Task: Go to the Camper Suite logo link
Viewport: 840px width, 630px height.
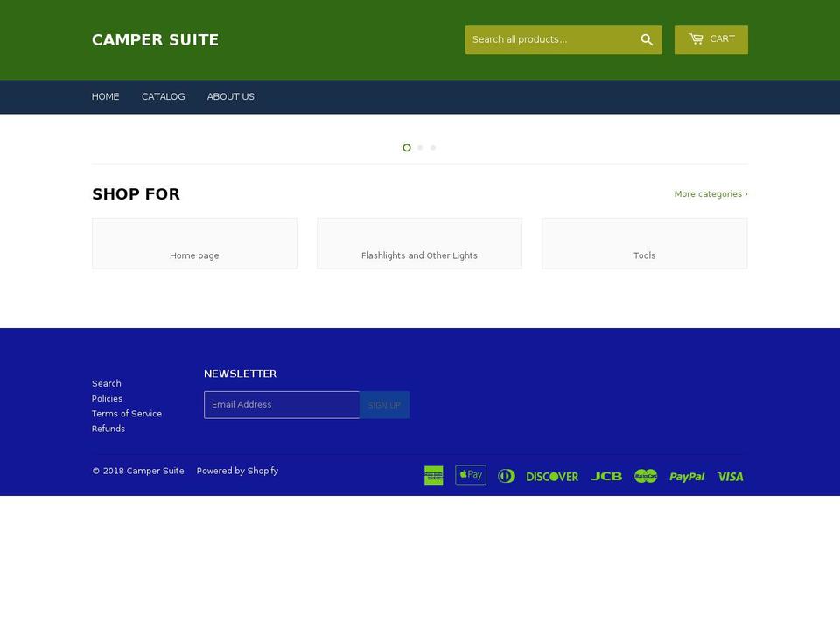Action: click(155, 40)
